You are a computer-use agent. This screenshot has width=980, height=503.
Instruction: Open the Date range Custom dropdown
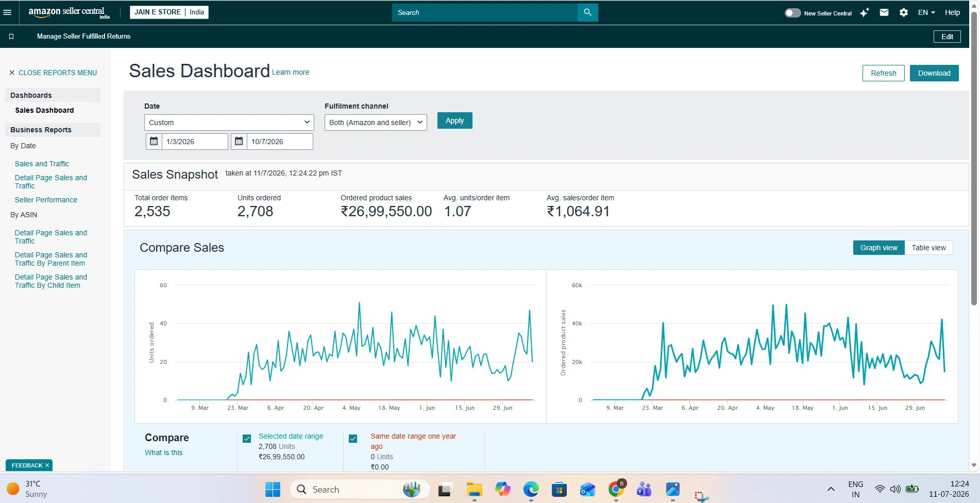(x=229, y=123)
